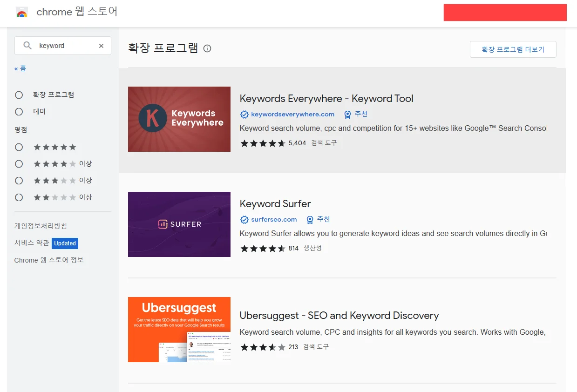Open keywordseverywhere.com publisher link
Image resolution: width=577 pixels, height=392 pixels.
tap(292, 114)
